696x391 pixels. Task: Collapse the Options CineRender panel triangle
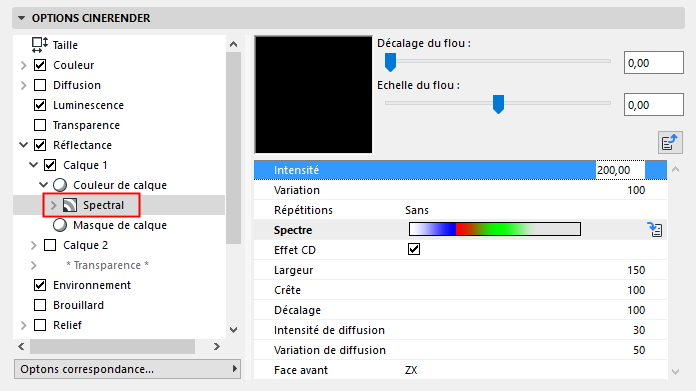click(x=21, y=18)
